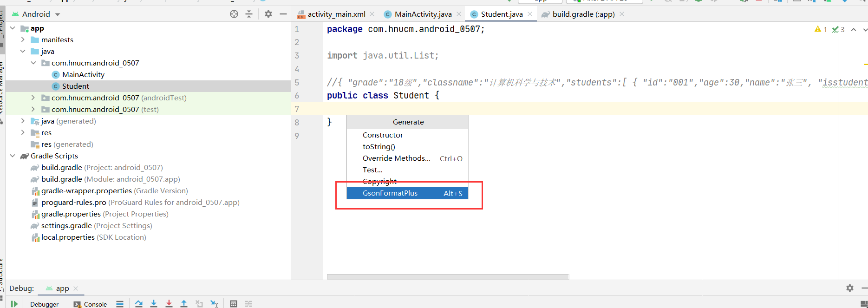Close the app debug session tab
This screenshot has width=868, height=308.
pyautogui.click(x=76, y=288)
